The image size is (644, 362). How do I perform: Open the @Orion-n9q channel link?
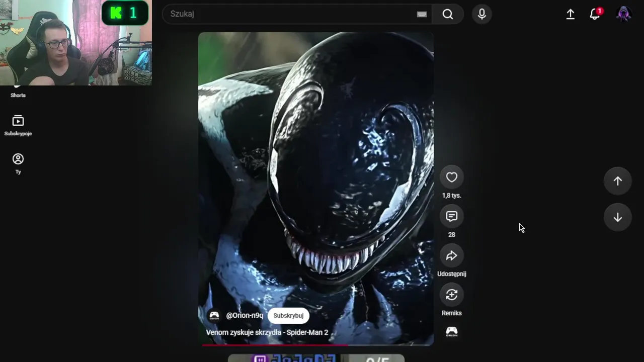coord(245,316)
